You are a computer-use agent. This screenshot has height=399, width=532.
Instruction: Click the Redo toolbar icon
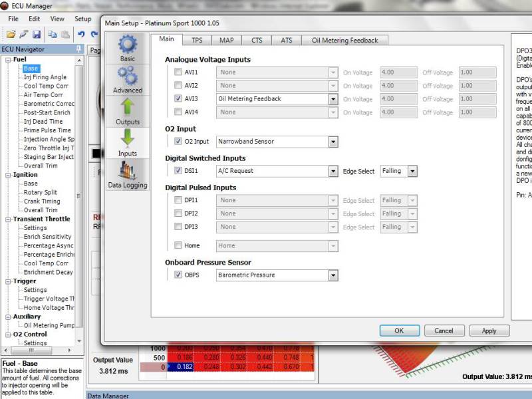click(94, 35)
